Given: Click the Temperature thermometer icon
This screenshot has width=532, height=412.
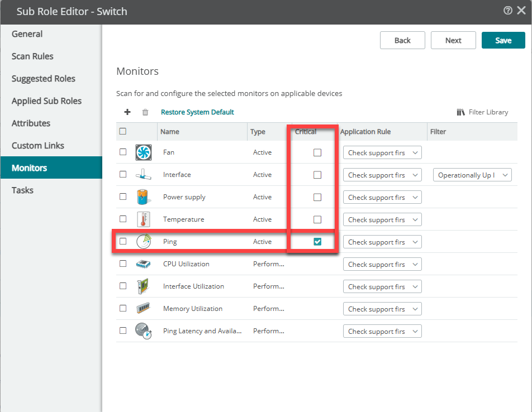Looking at the screenshot, I should coord(144,219).
